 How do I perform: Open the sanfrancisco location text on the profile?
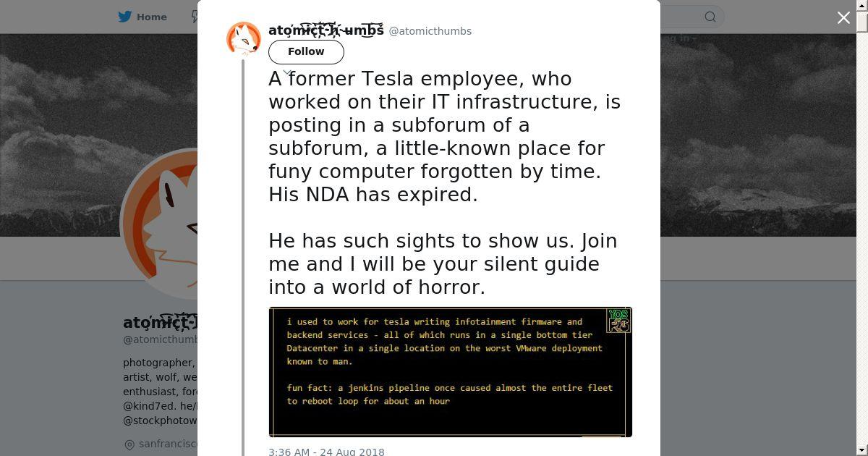tap(168, 444)
